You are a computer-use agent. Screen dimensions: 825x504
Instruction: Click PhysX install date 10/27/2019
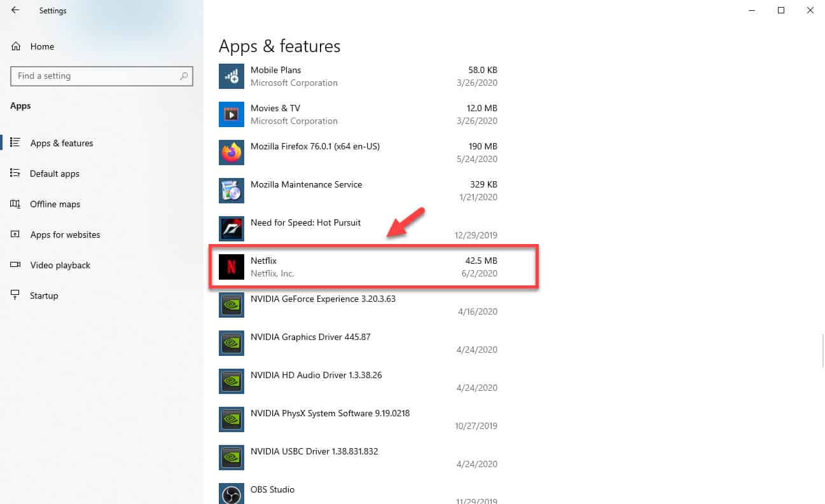coord(476,426)
